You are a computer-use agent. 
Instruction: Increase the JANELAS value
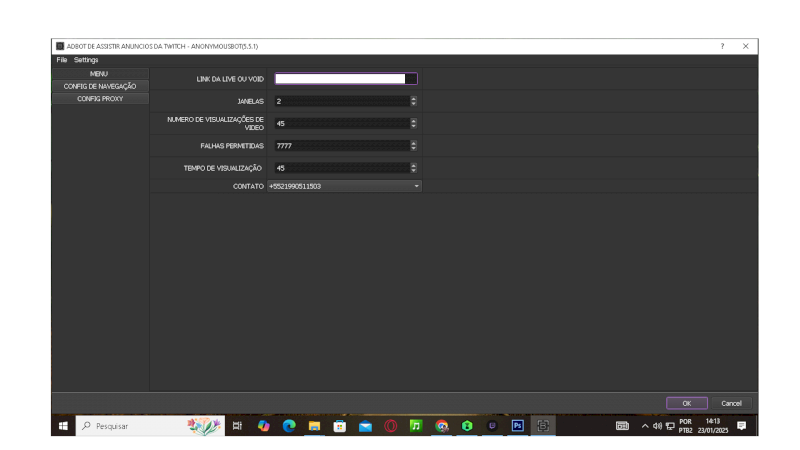pyautogui.click(x=413, y=98)
